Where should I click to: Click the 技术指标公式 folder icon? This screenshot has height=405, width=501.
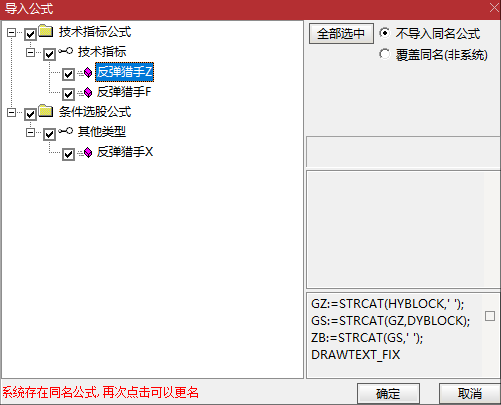(46, 31)
